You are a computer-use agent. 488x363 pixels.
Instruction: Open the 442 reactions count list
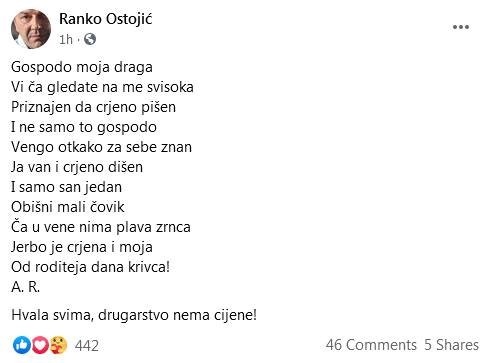87,346
